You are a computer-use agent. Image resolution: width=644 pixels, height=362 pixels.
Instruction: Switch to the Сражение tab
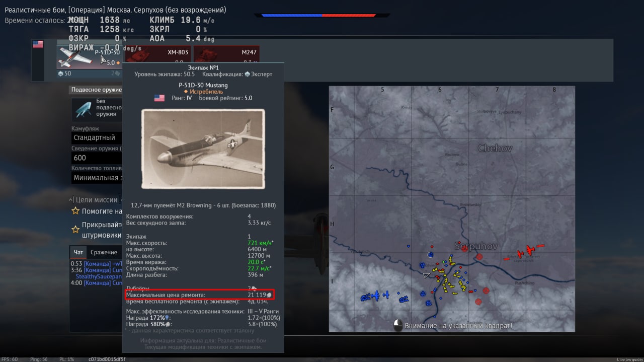[x=104, y=252]
